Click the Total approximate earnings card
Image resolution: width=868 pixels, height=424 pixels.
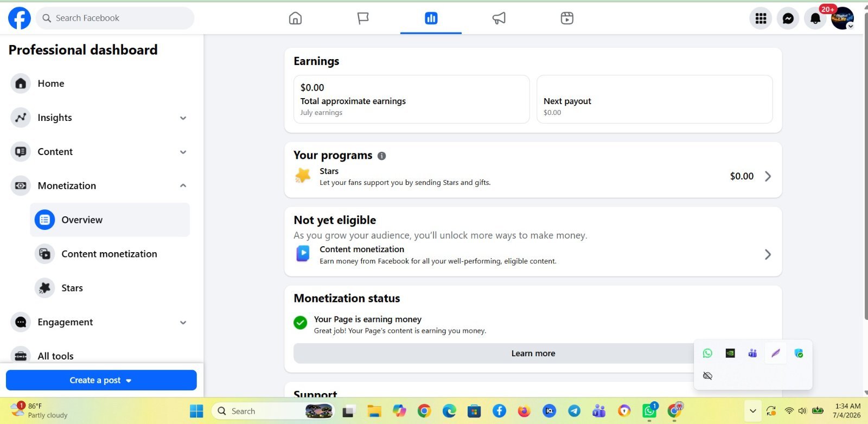click(412, 99)
